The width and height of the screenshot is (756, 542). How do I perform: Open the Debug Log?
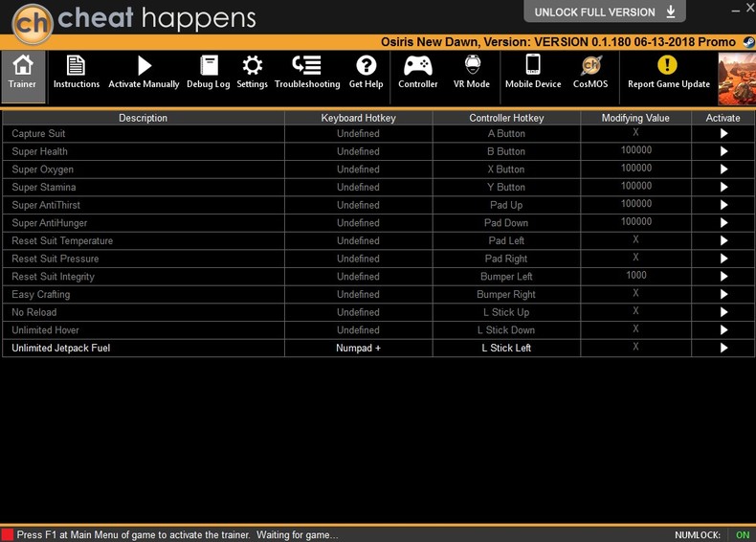[x=209, y=73]
